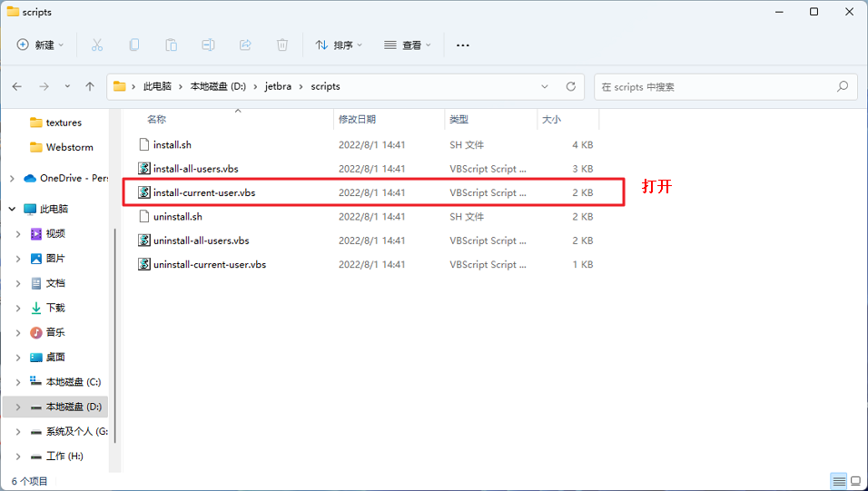The height and width of the screenshot is (491, 868).
Task: Select file name install-all-users.vbs
Action: (x=196, y=168)
